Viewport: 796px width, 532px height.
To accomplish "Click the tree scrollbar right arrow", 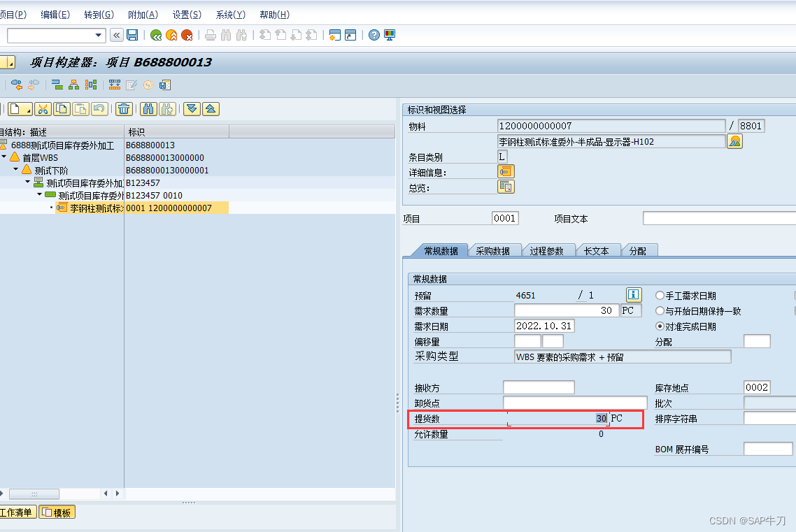I will pyautogui.click(x=118, y=493).
